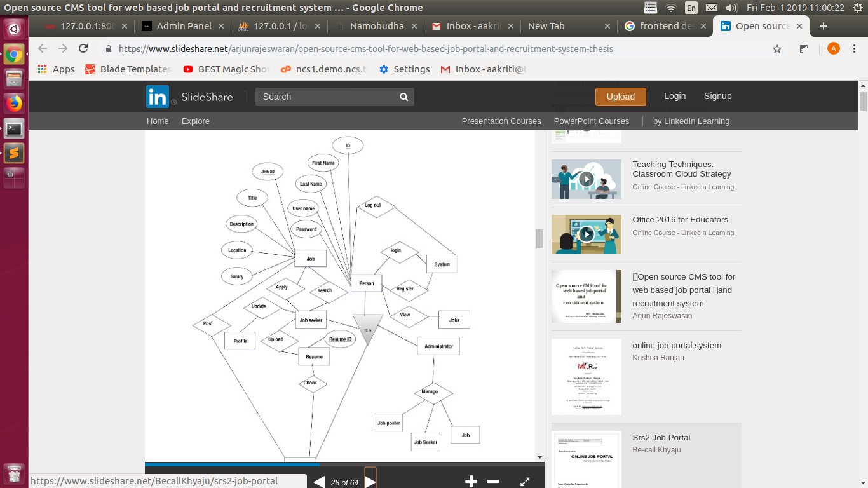Enter fullscreen slide view
This screenshot has width=868, height=488.
coord(525,482)
